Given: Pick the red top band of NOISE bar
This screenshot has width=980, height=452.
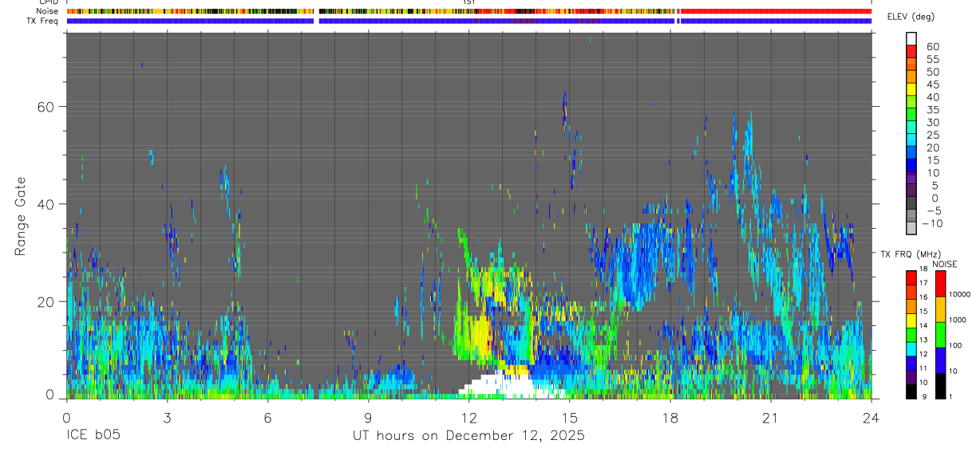Looking at the screenshot, I should [940, 284].
